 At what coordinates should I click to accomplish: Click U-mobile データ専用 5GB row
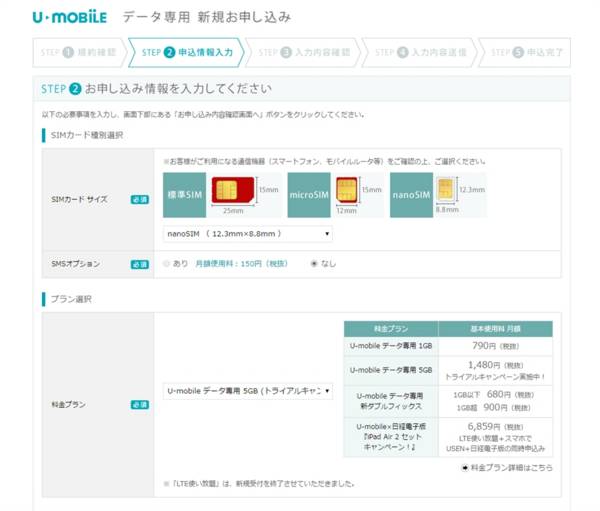coord(448,371)
